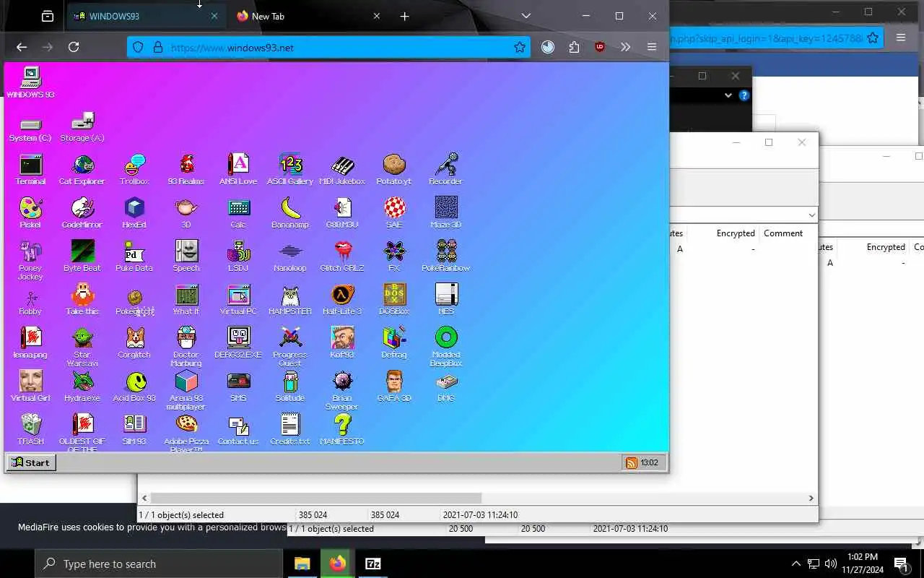Open Solitude icon

(x=290, y=386)
